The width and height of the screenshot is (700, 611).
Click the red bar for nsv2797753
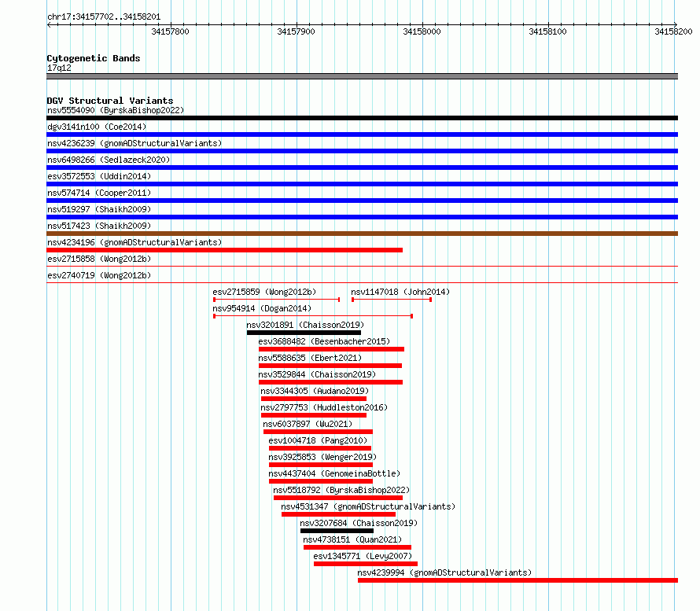[x=313, y=415]
